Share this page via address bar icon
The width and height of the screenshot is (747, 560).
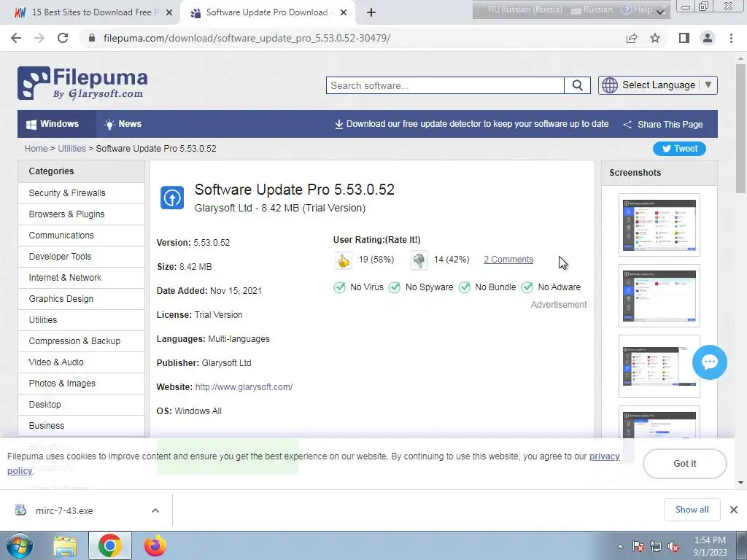coord(632,38)
